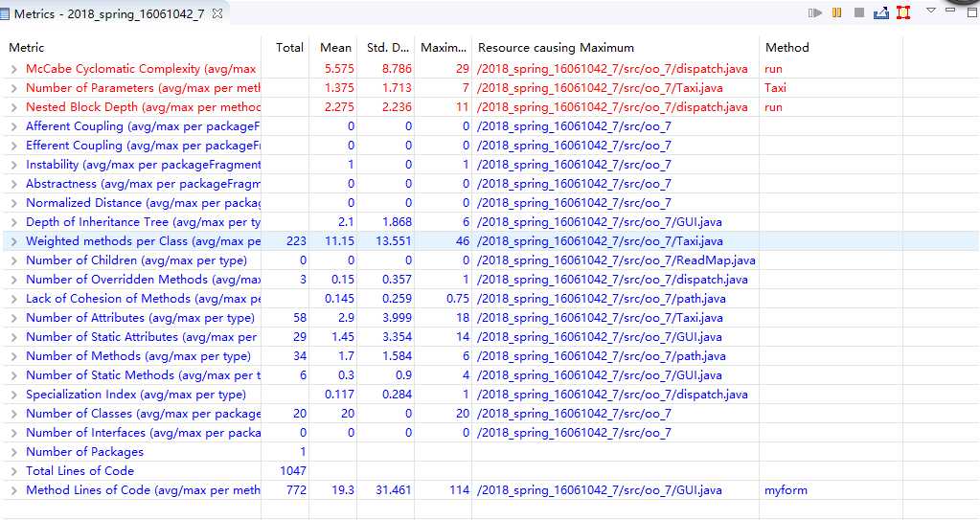980x520 pixels.
Task: Expand Specialization Index row
Action: [13, 395]
